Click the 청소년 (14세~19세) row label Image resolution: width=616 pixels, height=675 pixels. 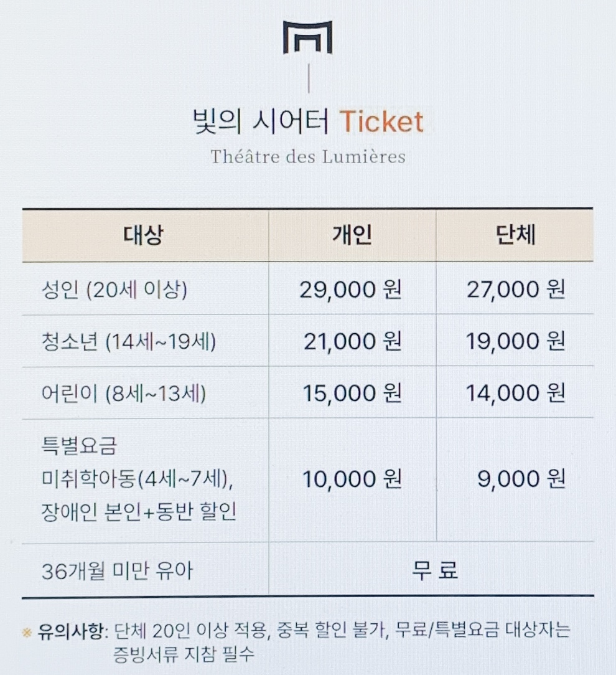129,342
